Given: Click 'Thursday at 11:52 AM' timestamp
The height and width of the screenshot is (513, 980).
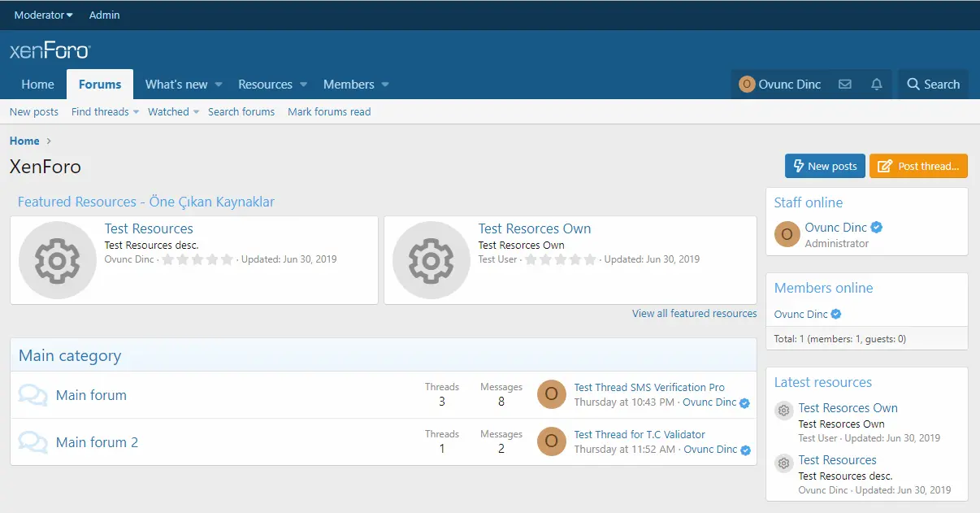Looking at the screenshot, I should coord(625,450).
